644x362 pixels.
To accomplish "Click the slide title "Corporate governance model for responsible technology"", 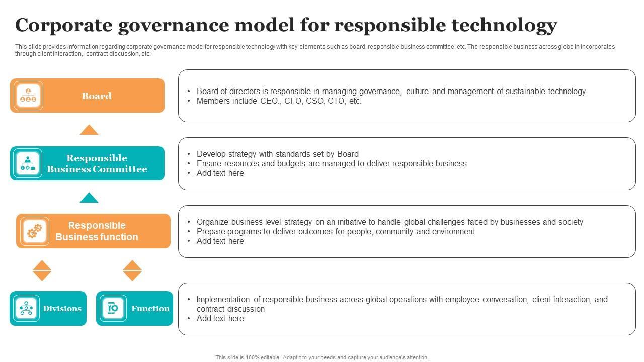I will click(286, 25).
